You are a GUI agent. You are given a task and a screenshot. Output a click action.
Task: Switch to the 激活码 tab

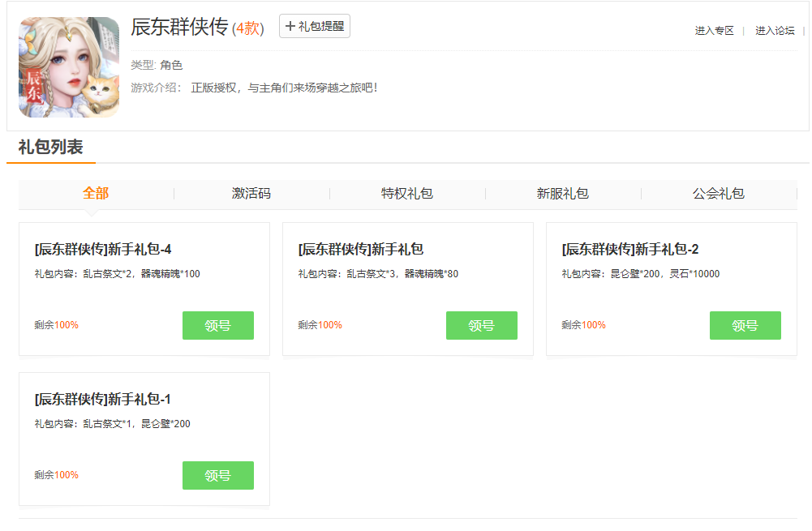[x=251, y=194]
